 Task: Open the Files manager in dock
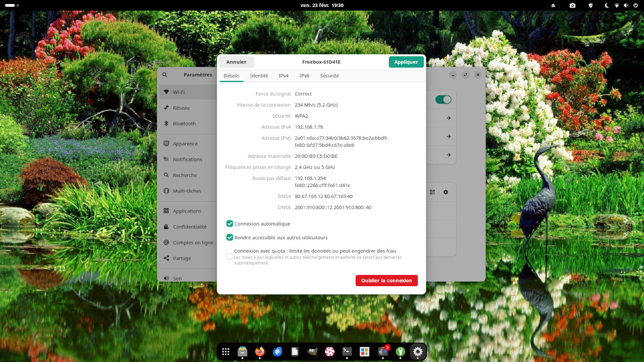tap(243, 352)
